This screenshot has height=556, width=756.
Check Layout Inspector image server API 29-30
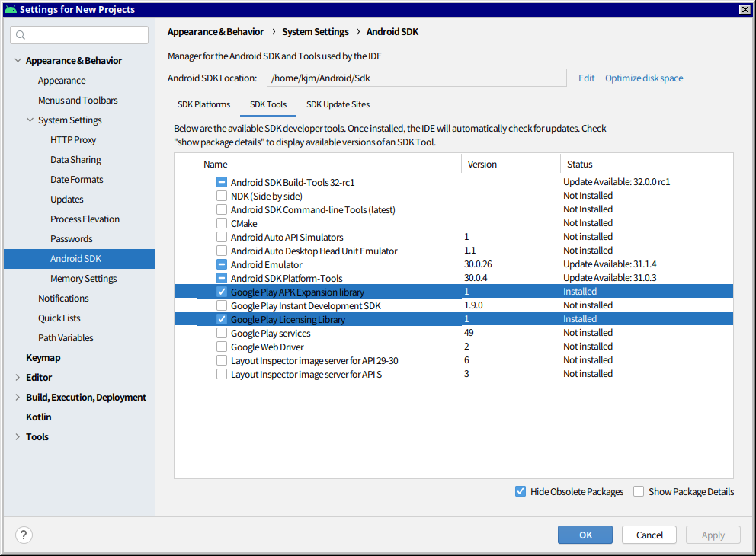click(x=222, y=360)
